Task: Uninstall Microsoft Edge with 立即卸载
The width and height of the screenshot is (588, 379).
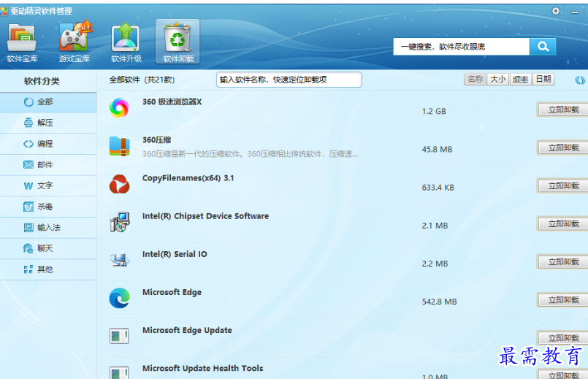Action: pos(563,300)
